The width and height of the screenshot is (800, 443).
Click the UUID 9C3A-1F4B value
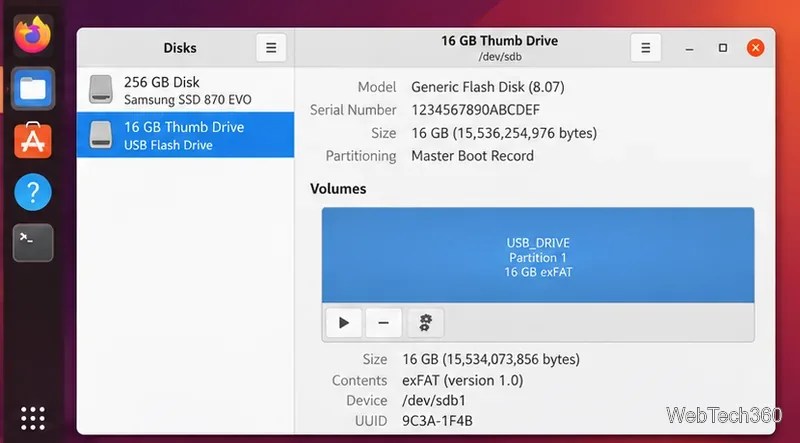[x=437, y=421]
